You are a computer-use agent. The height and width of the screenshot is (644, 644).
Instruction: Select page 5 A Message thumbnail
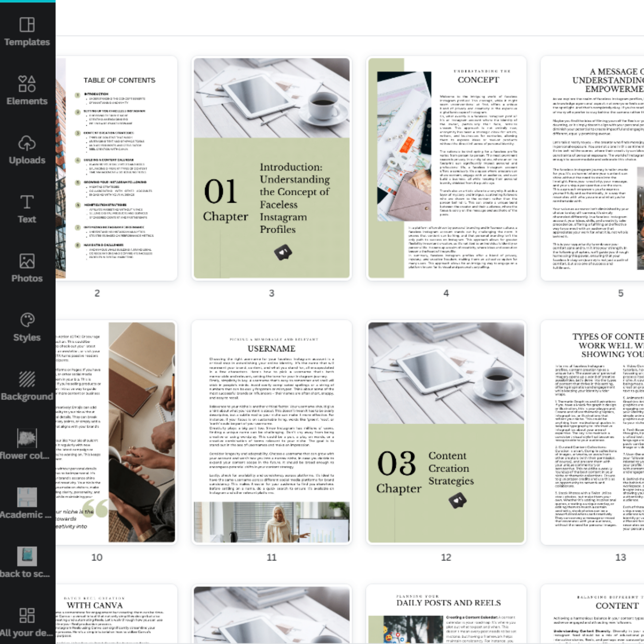592,168
